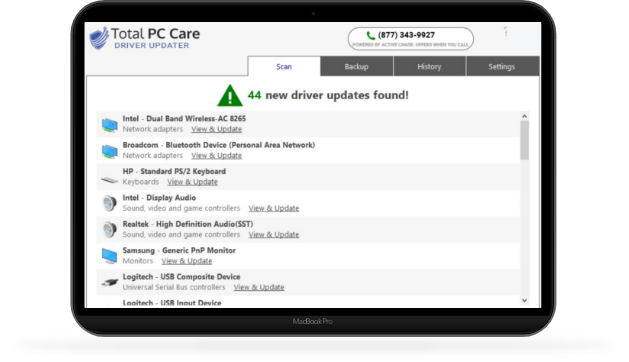The width and height of the screenshot is (629, 362).
Task: Select the Logitech - USB Input Device title
Action: click(x=172, y=303)
